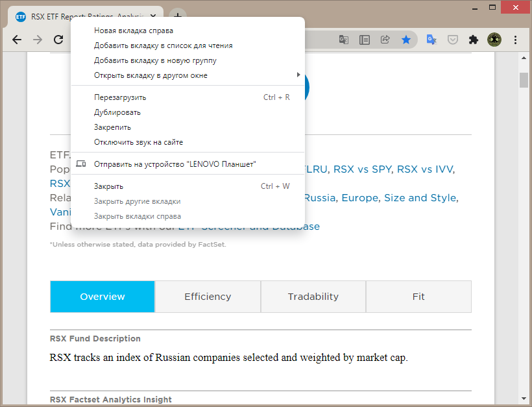Open the Chrome three-dot menu

(x=515, y=40)
